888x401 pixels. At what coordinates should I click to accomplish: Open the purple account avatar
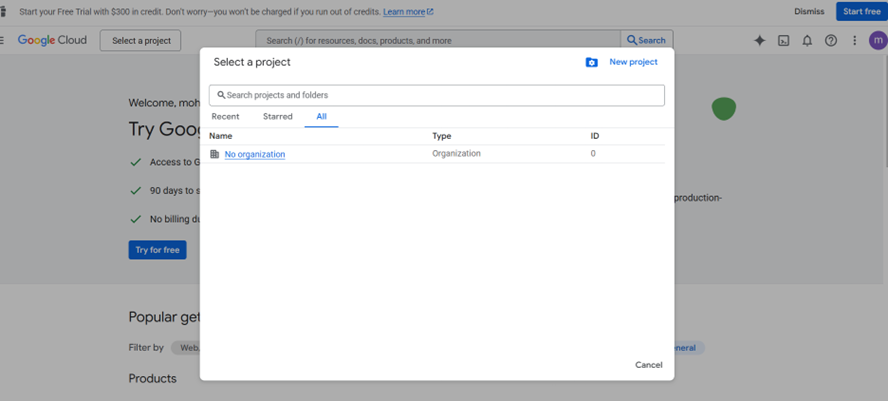point(878,41)
